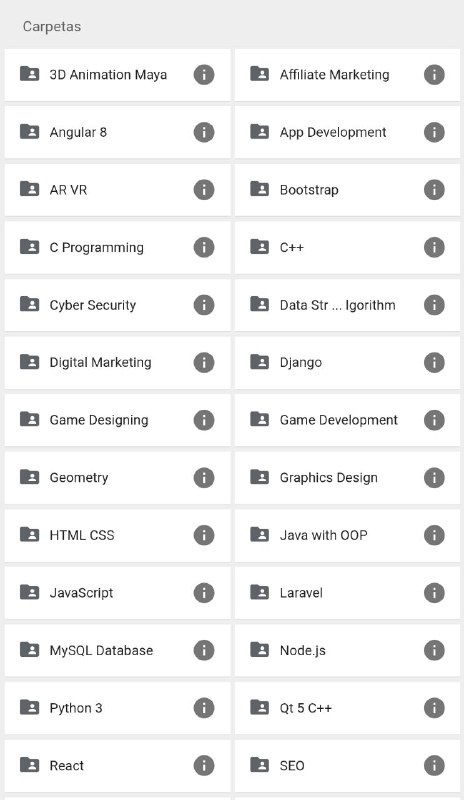Click shared folder icon of Angular 8
Screen dimensions: 464x800
coord(29,132)
